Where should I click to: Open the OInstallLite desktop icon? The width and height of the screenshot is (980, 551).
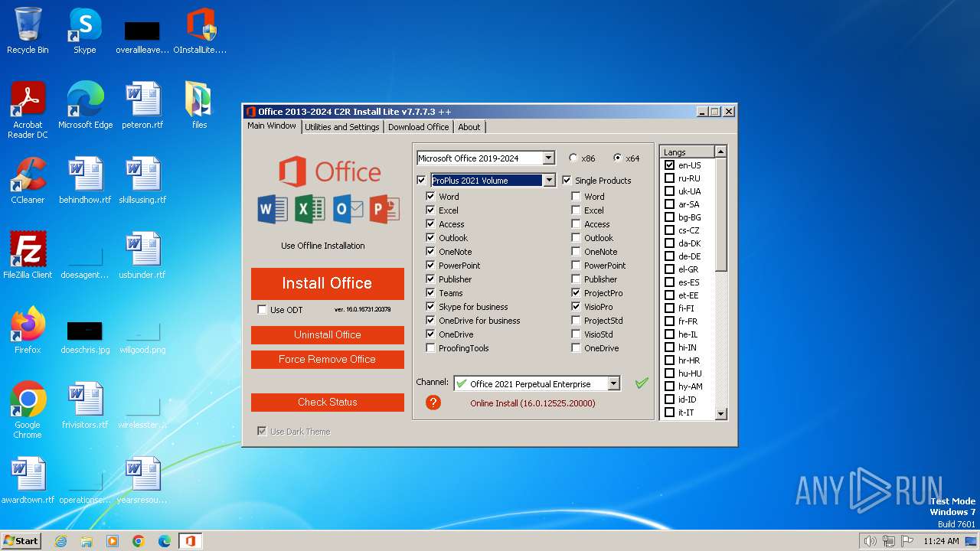201,31
